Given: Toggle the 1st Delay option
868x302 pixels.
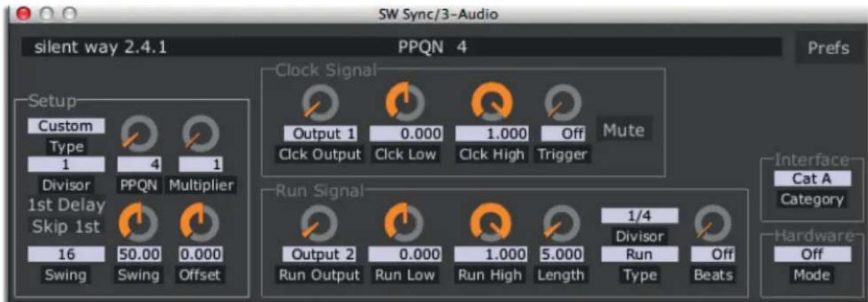Looking at the screenshot, I should tap(66, 205).
